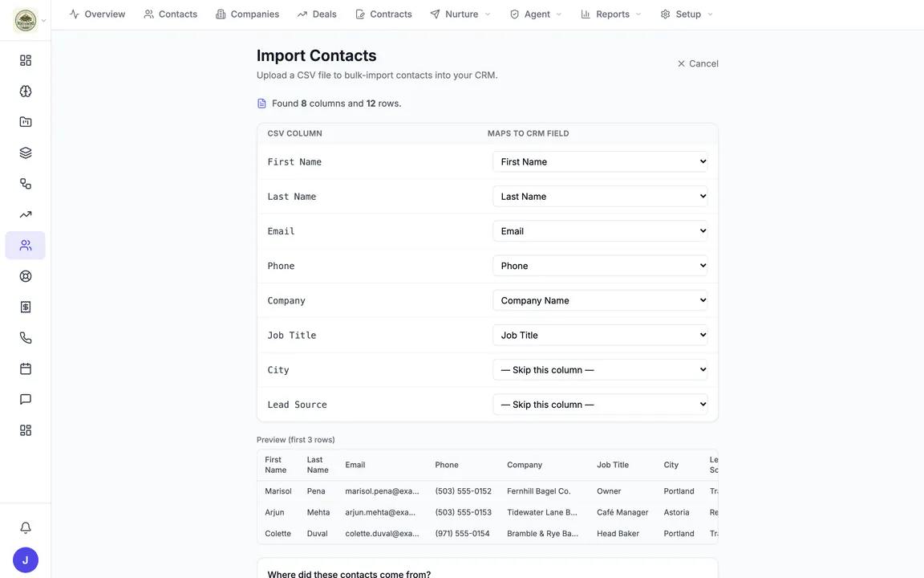Select the Fernhill Bagel Co. cell
The height and width of the screenshot is (578, 924).
[x=539, y=491]
